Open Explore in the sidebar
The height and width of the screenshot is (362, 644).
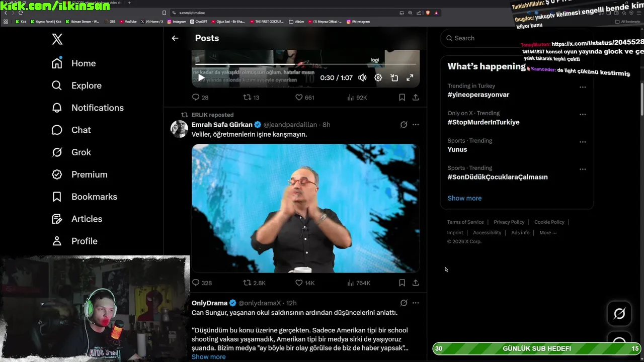coord(76,85)
